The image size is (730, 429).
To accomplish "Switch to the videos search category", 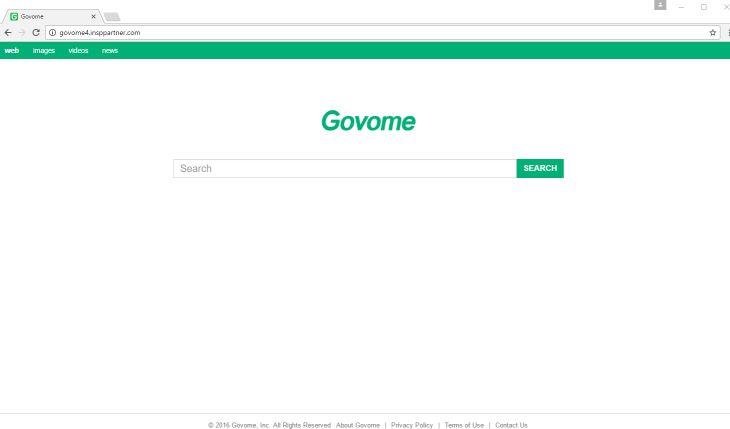I will point(78,50).
